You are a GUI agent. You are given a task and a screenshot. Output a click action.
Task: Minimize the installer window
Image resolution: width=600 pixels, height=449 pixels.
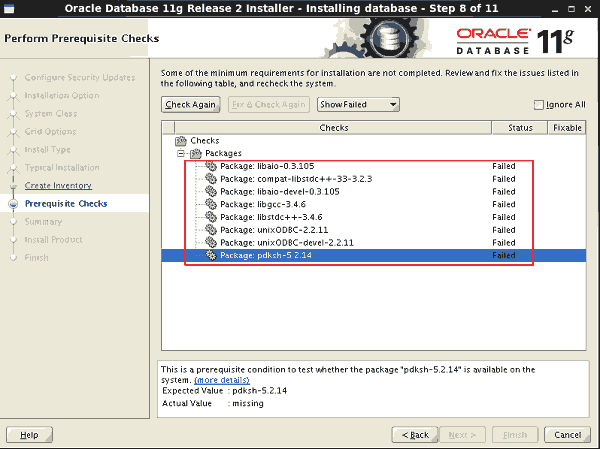[x=555, y=9]
